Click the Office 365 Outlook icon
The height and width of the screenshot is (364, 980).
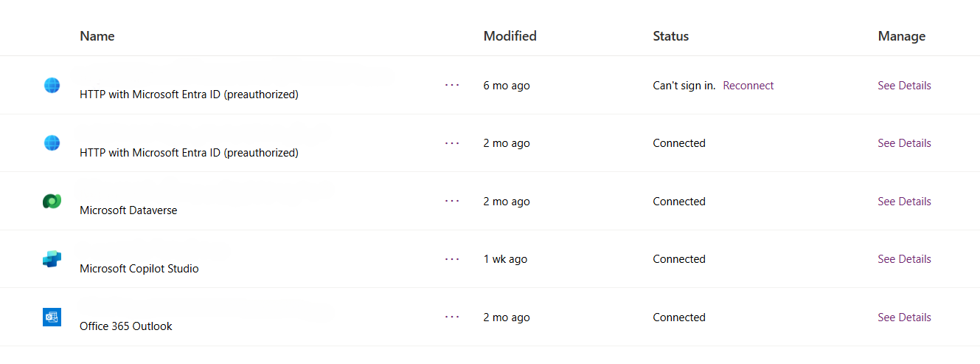coord(52,317)
